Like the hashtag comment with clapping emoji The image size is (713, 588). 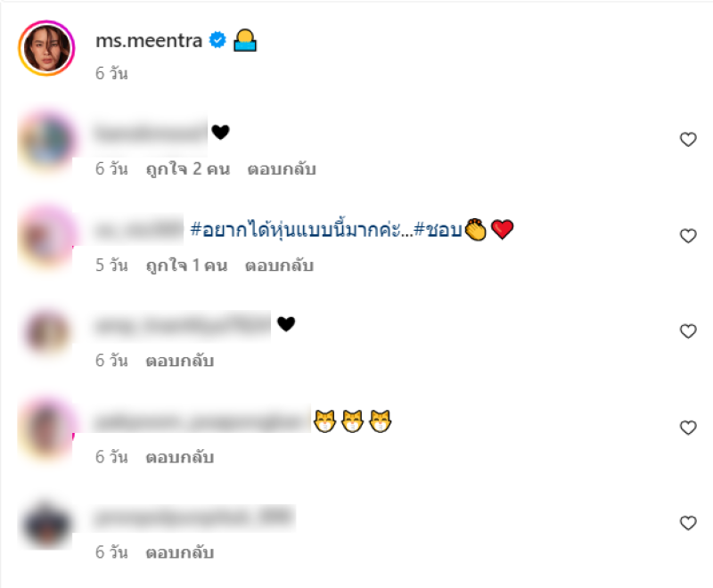pos(688,236)
